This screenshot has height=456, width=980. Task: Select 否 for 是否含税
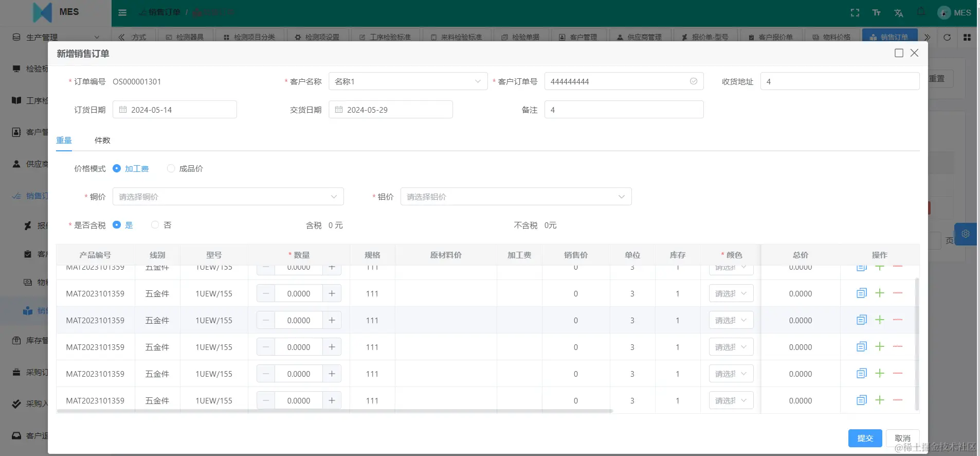[155, 225]
